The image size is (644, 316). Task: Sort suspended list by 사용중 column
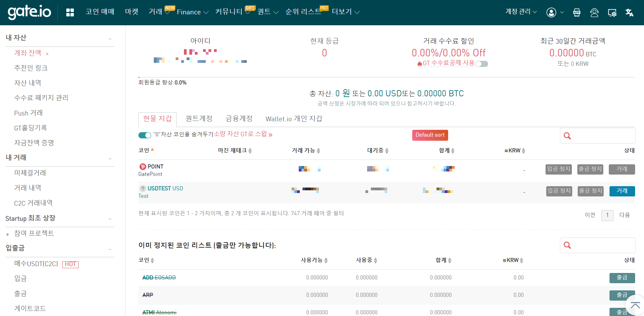pyautogui.click(x=376, y=260)
